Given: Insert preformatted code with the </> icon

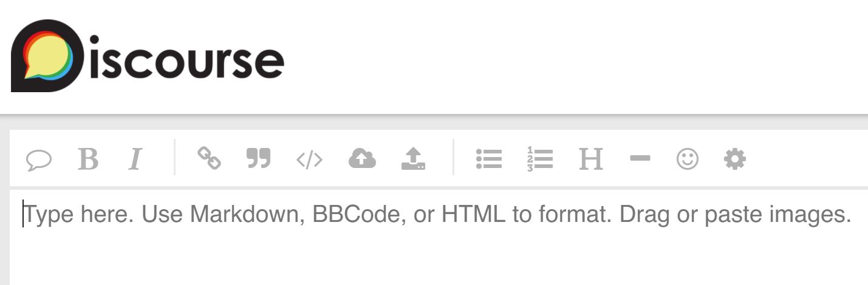Looking at the screenshot, I should [x=309, y=160].
